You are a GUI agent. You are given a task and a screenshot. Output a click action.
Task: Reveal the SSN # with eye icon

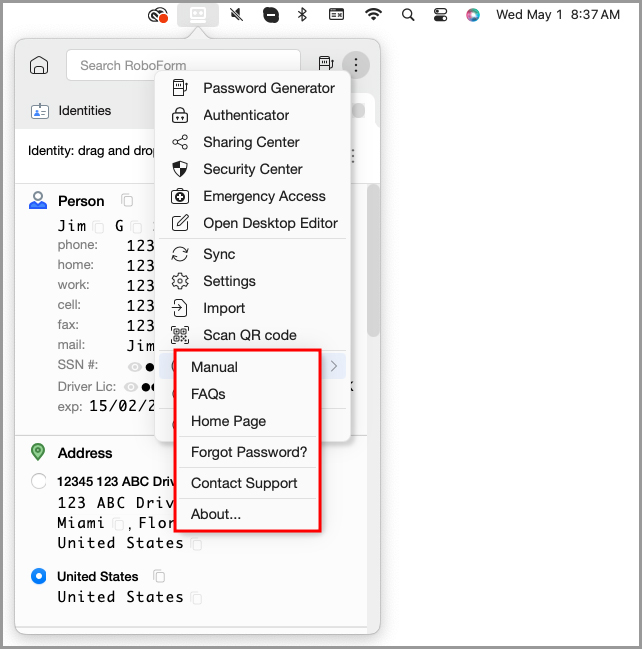(x=135, y=367)
